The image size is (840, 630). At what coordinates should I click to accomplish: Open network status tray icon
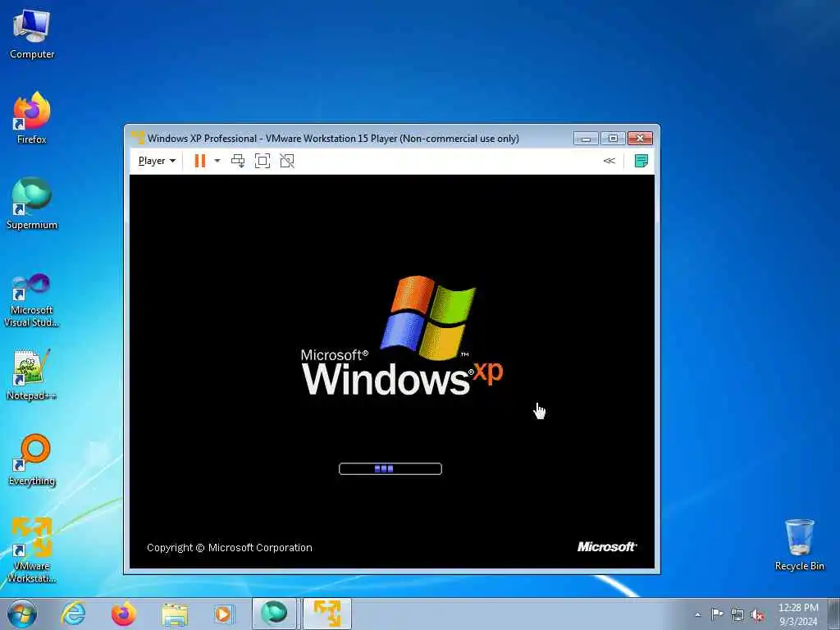coord(737,615)
